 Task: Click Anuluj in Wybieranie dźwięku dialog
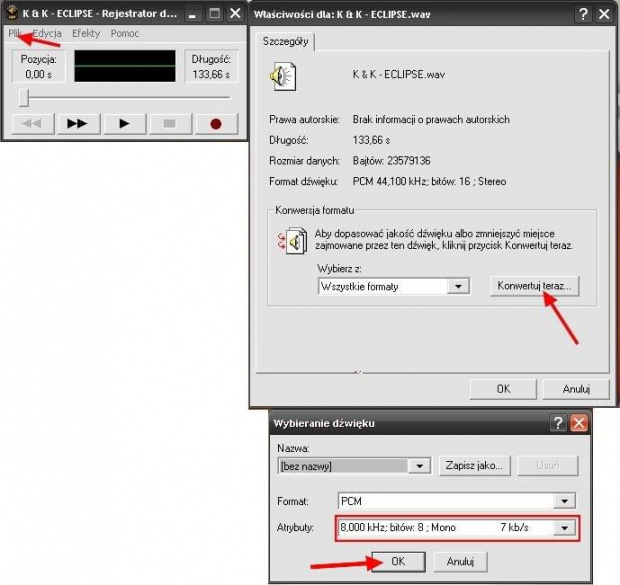(460, 562)
